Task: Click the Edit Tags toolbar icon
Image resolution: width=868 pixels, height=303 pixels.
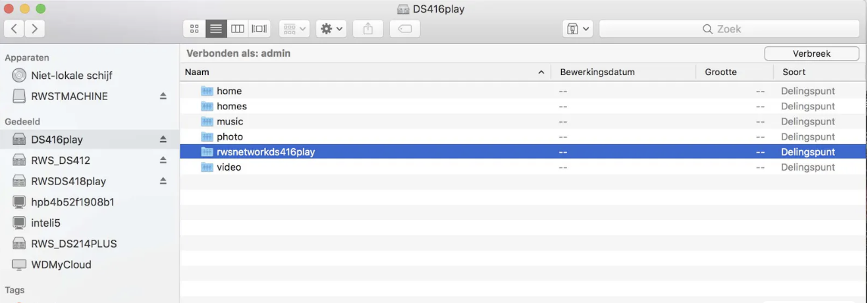Action: [x=404, y=29]
